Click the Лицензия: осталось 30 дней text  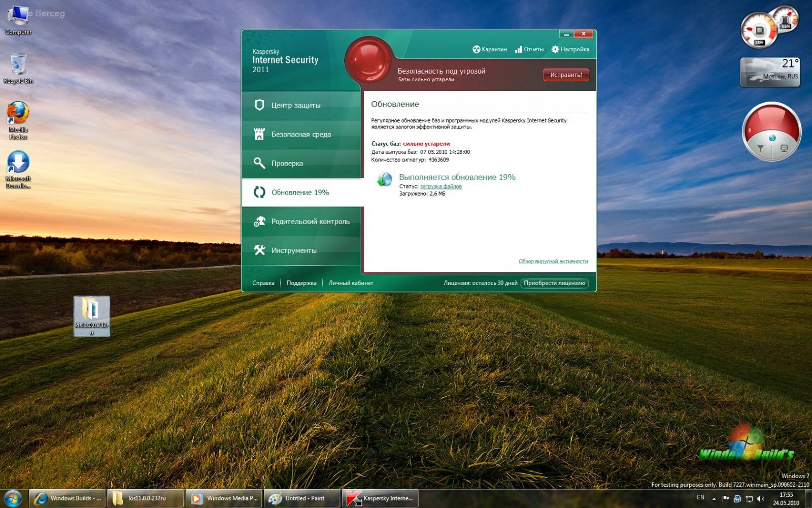point(481,283)
